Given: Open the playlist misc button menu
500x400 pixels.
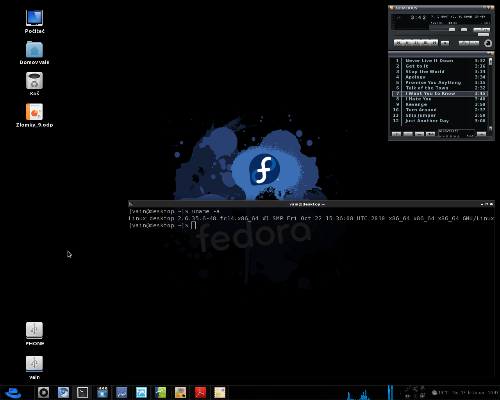Looking at the screenshot, I should click(x=431, y=134).
